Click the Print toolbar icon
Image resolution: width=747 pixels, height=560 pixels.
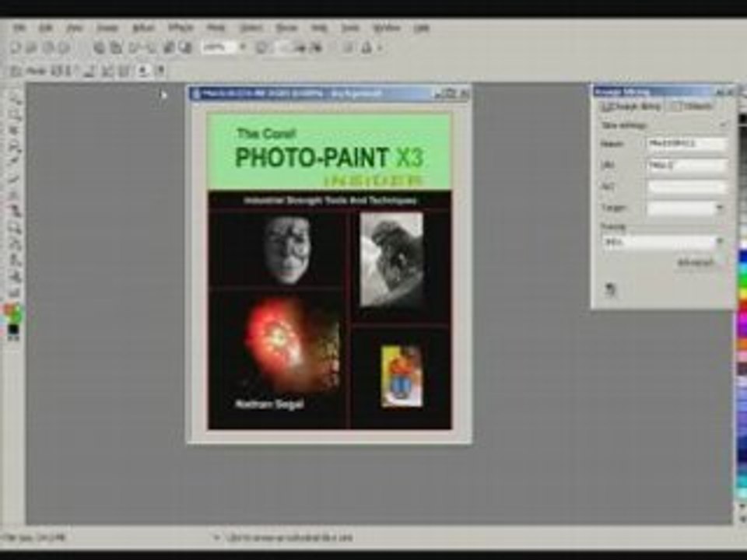63,47
